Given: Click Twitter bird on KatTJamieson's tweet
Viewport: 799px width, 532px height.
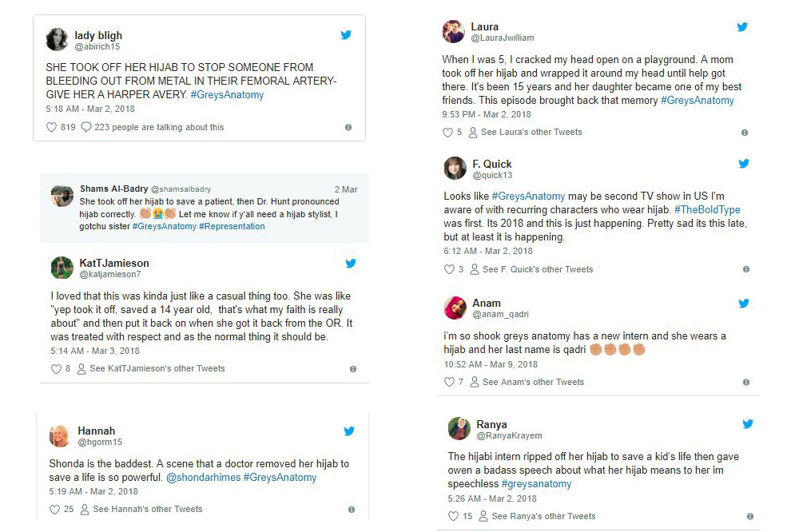Looking at the screenshot, I should coord(350,264).
